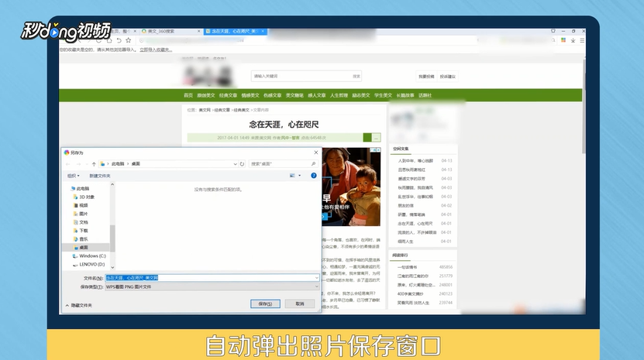Close the Save As dialog with X
644x360 pixels.
(x=316, y=153)
